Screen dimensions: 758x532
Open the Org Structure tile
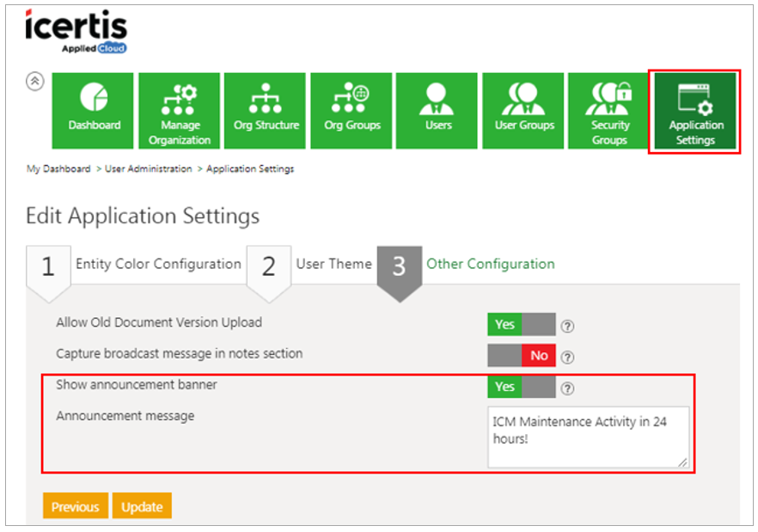266,110
